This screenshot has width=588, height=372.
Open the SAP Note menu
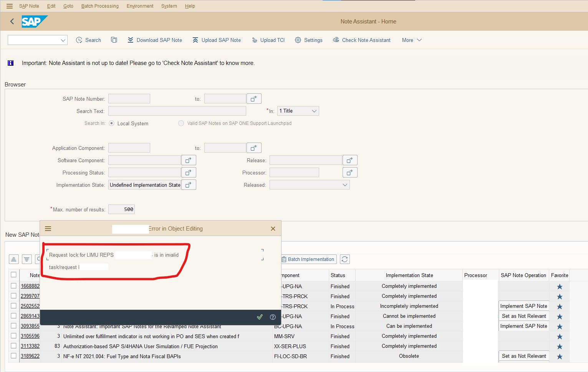29,6
